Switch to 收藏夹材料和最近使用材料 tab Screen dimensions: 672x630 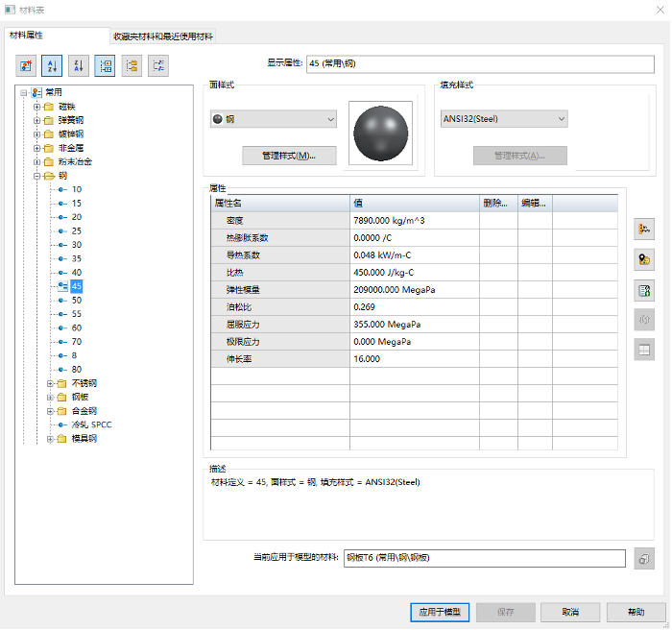(x=163, y=36)
